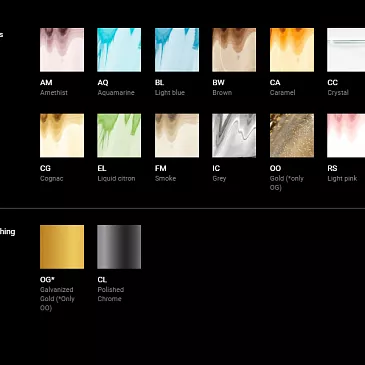
Task: Choose the Gold OO glitter swatch
Action: coord(292,135)
